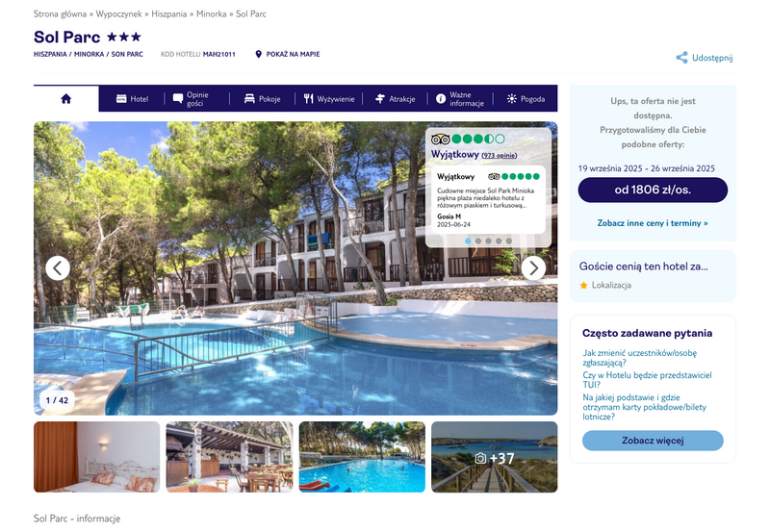
Task: Open the +37 more photos thumbnail
Action: point(495,457)
